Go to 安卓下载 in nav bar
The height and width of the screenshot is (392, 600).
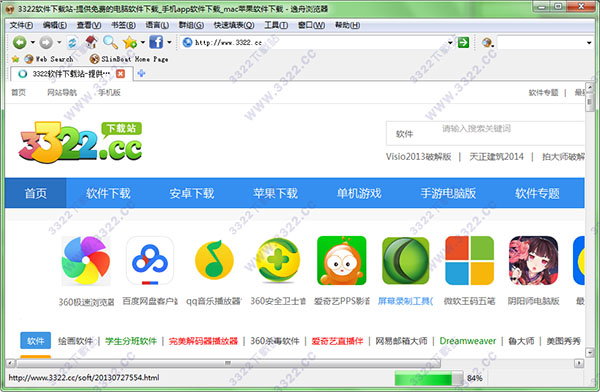click(x=192, y=193)
